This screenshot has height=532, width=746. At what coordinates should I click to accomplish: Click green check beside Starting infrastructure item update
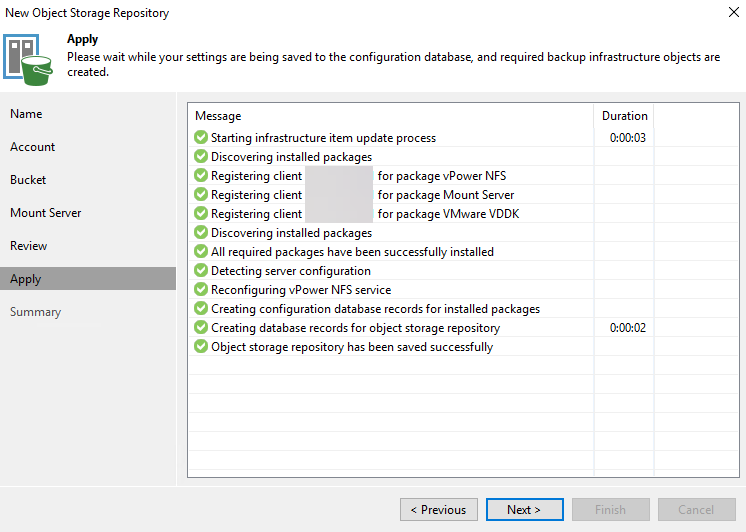tap(201, 138)
